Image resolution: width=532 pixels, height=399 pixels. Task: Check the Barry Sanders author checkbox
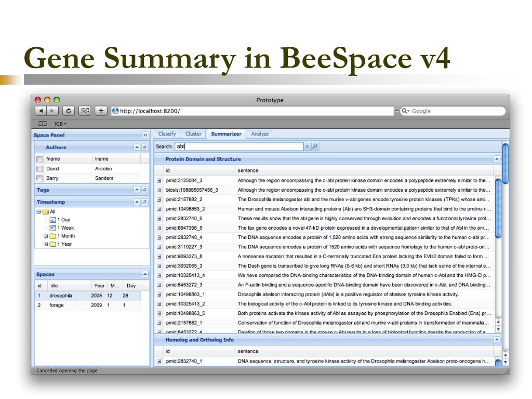pyautogui.click(x=39, y=178)
